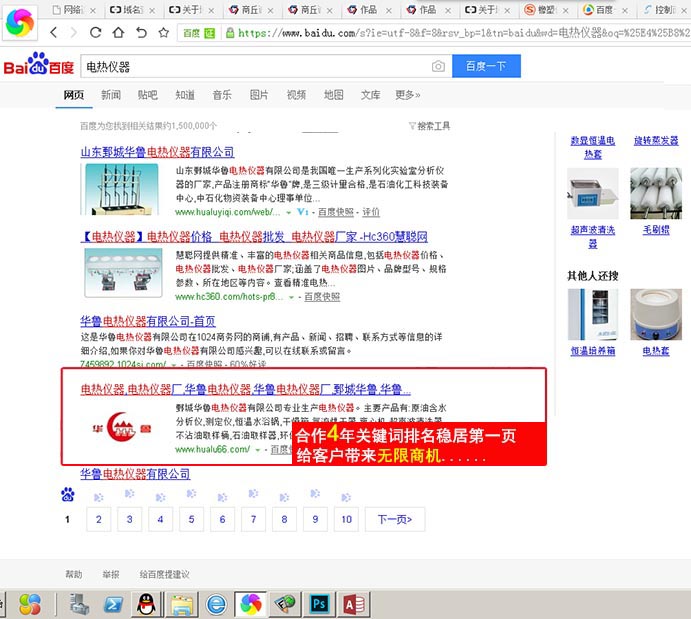
Task: Click the 给百度提建议 footer link
Action: click(x=164, y=574)
